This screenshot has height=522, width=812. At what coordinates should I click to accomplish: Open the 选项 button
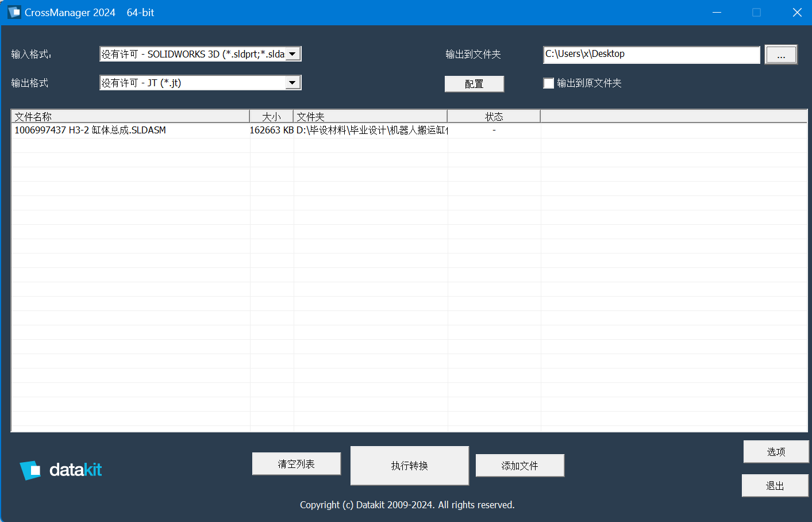click(x=776, y=452)
